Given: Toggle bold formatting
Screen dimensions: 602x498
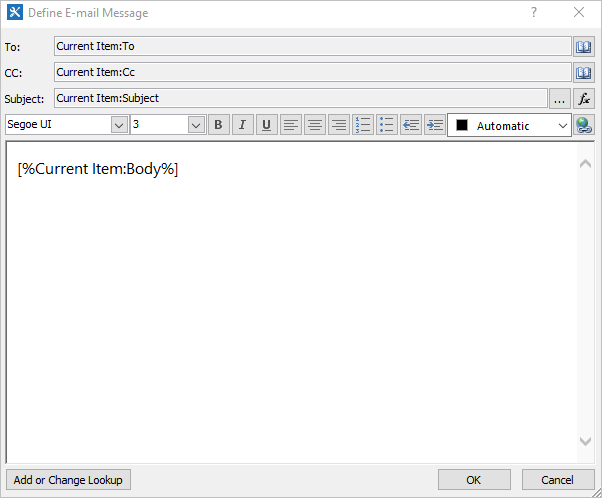Looking at the screenshot, I should pos(218,125).
